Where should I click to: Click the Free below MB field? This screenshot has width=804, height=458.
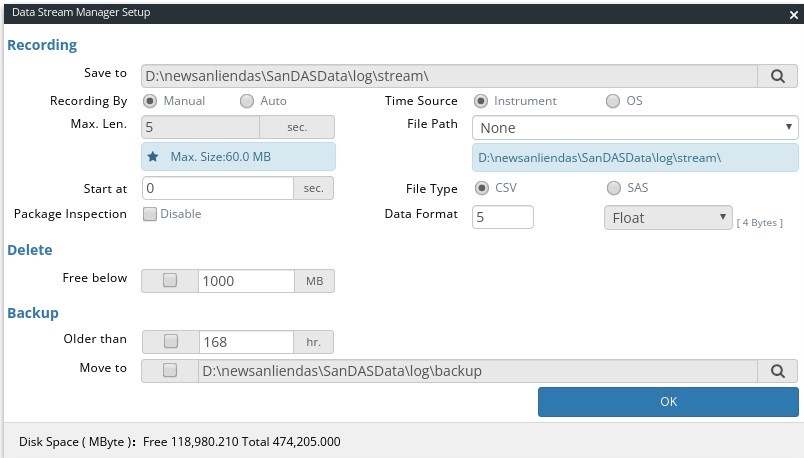tap(246, 281)
